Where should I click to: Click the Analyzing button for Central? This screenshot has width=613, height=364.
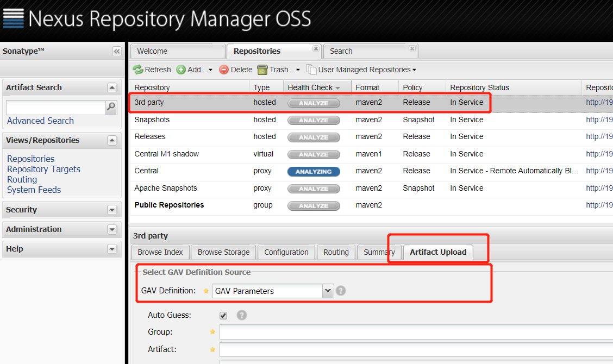coord(314,172)
